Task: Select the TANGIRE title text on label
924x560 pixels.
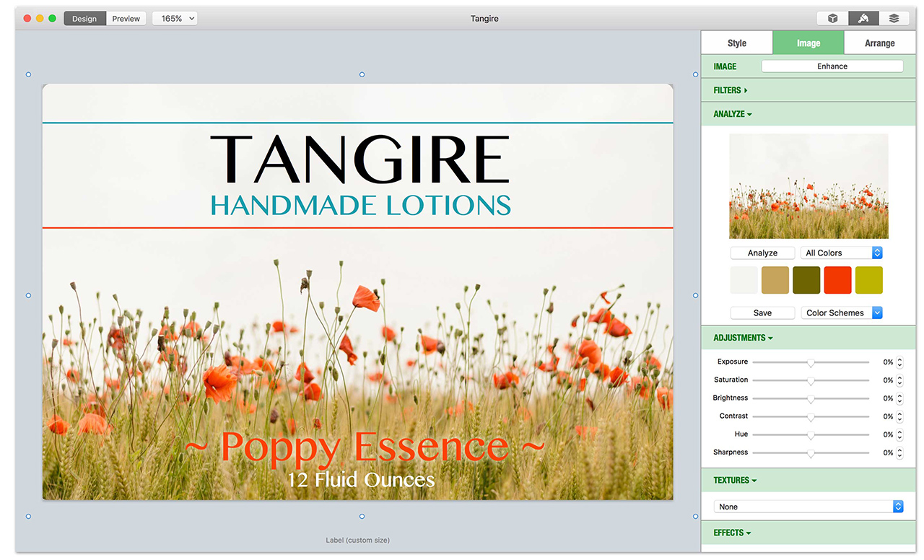Action: pyautogui.click(x=359, y=159)
